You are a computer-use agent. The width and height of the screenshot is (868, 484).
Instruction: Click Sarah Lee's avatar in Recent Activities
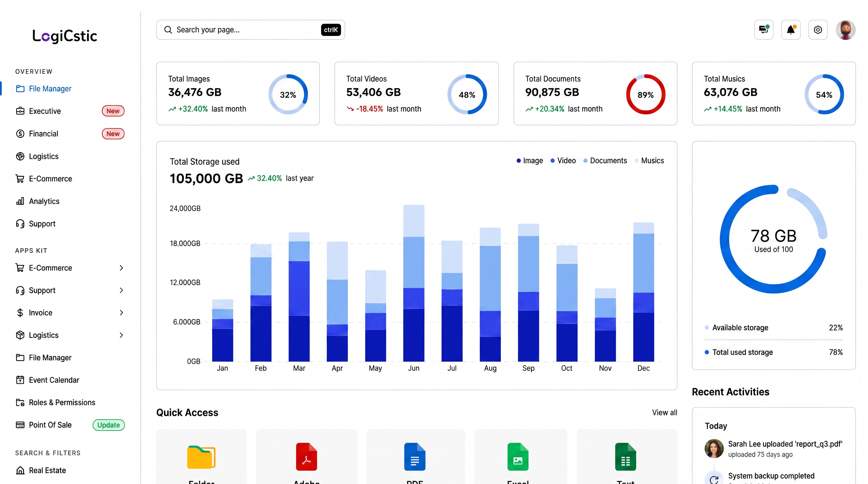click(x=714, y=449)
